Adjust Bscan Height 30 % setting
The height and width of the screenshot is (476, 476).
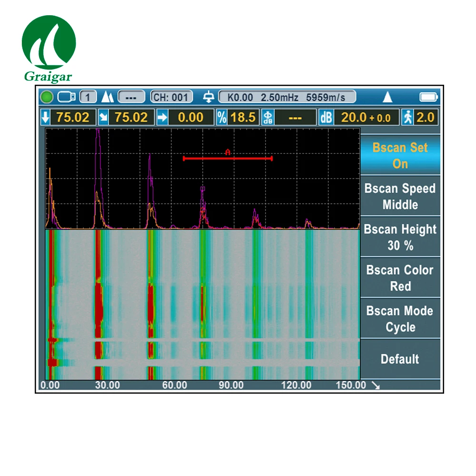400,237
